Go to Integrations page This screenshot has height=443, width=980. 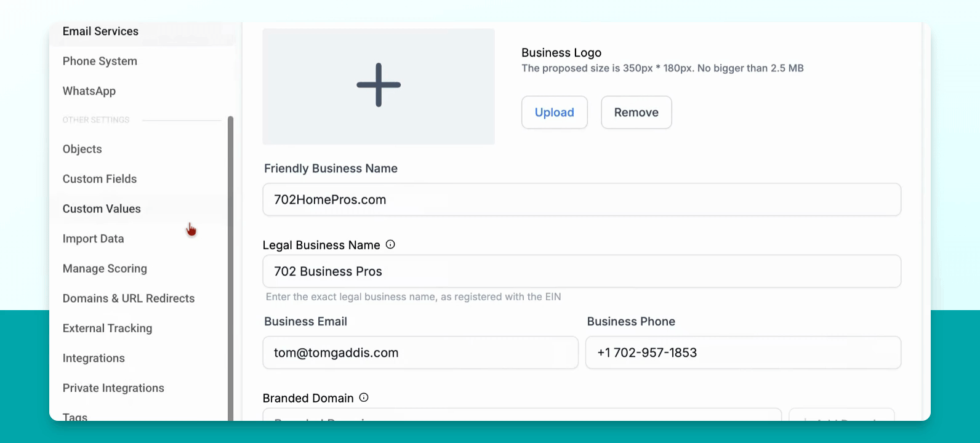pos(94,358)
